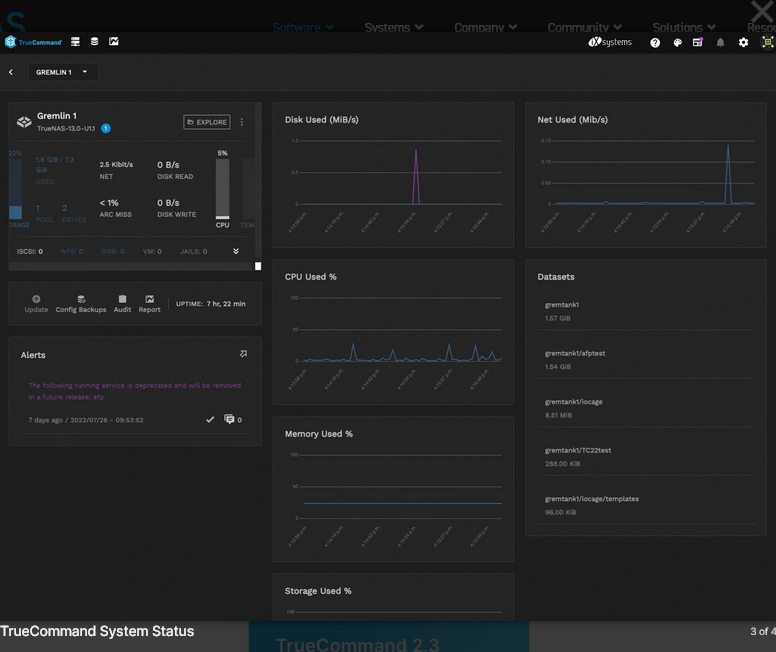Click the VM: 0 service count

tap(152, 251)
